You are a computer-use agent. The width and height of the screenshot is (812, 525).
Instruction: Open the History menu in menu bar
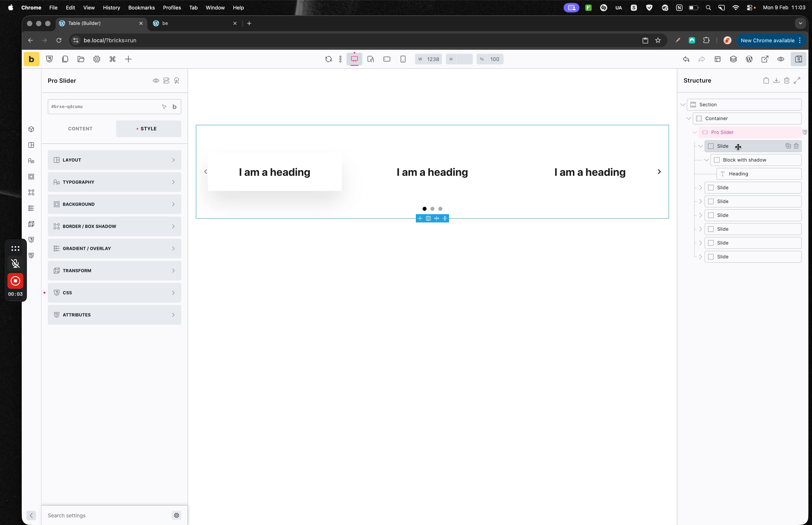point(111,8)
